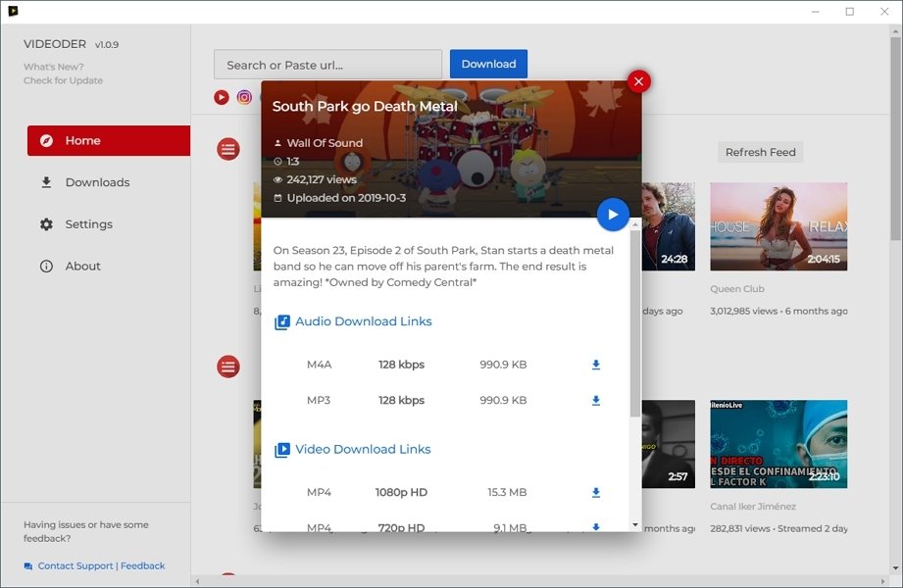The height and width of the screenshot is (588, 903).
Task: Click the Queen Club channel label
Action: point(737,289)
